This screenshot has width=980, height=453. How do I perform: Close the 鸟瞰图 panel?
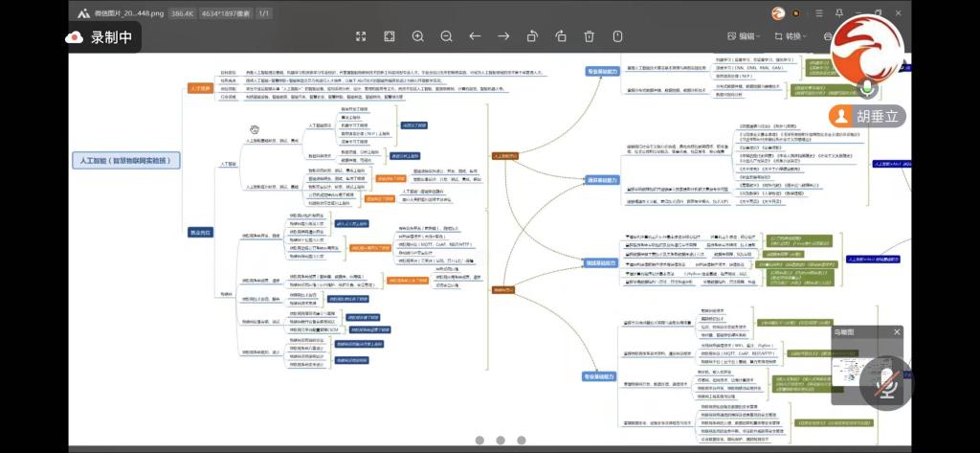[x=897, y=331]
